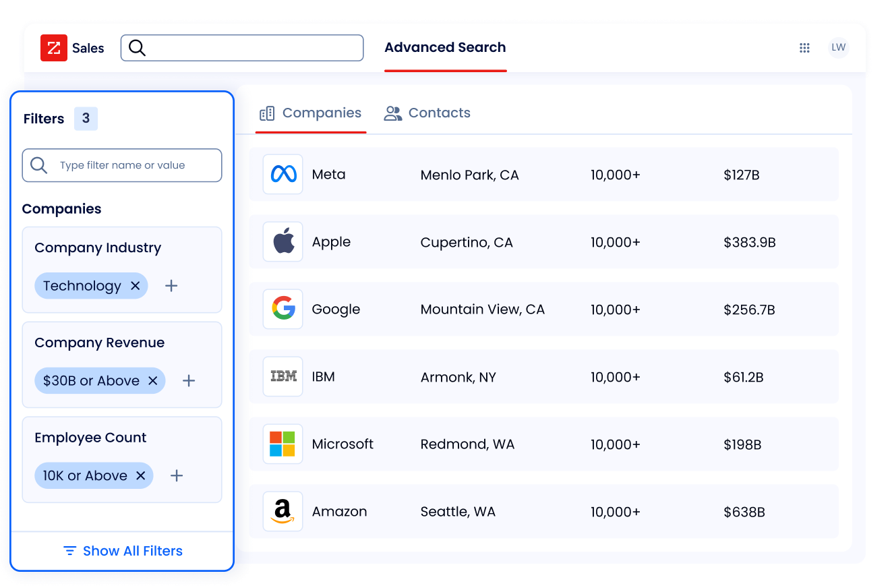Open the Apple company name
The image size is (890, 588).
[x=331, y=242]
